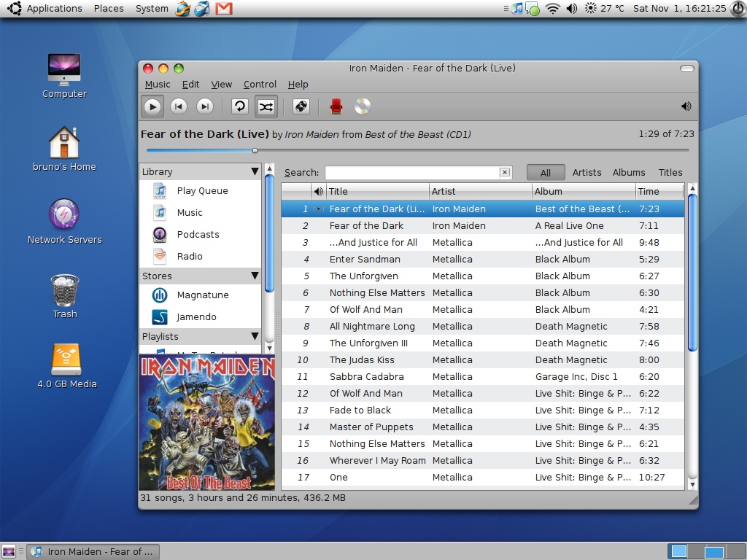The width and height of the screenshot is (747, 560).
Task: Click the Radio icon
Action: pyautogui.click(x=160, y=256)
